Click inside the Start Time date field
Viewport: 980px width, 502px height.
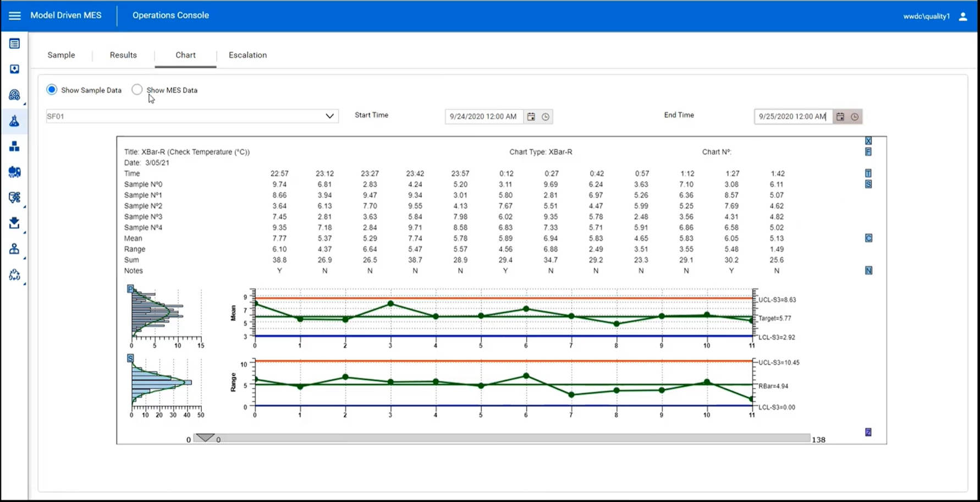(x=483, y=116)
